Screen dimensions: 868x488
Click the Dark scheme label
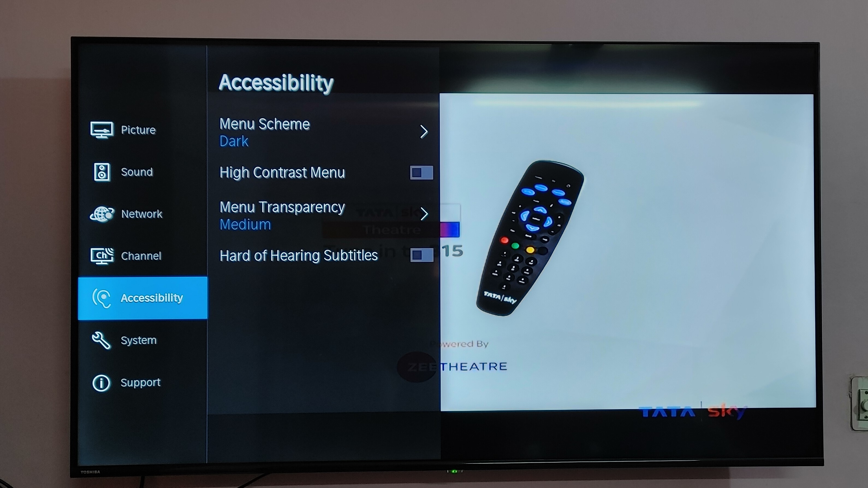pyautogui.click(x=234, y=141)
